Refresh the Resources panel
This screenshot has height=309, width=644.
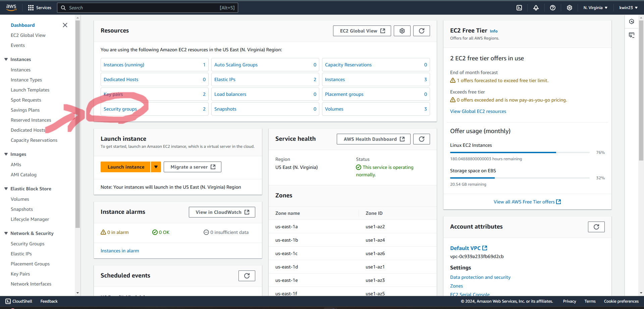422,31
